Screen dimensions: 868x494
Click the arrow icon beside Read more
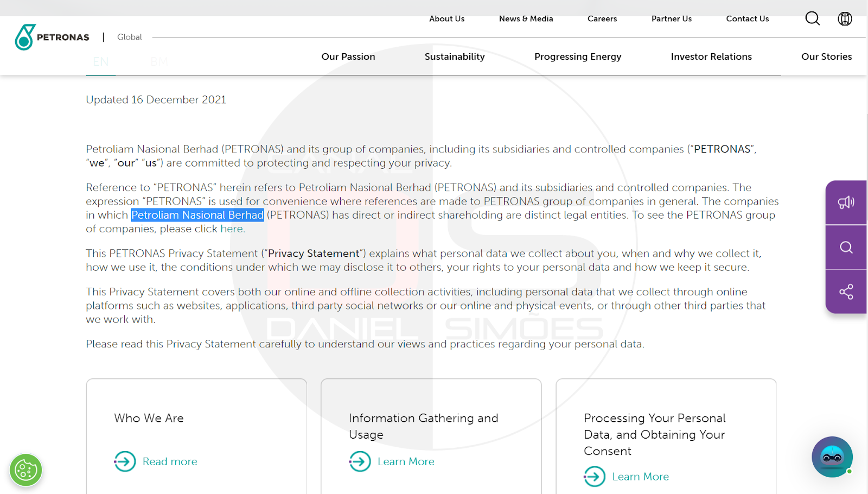[125, 461]
